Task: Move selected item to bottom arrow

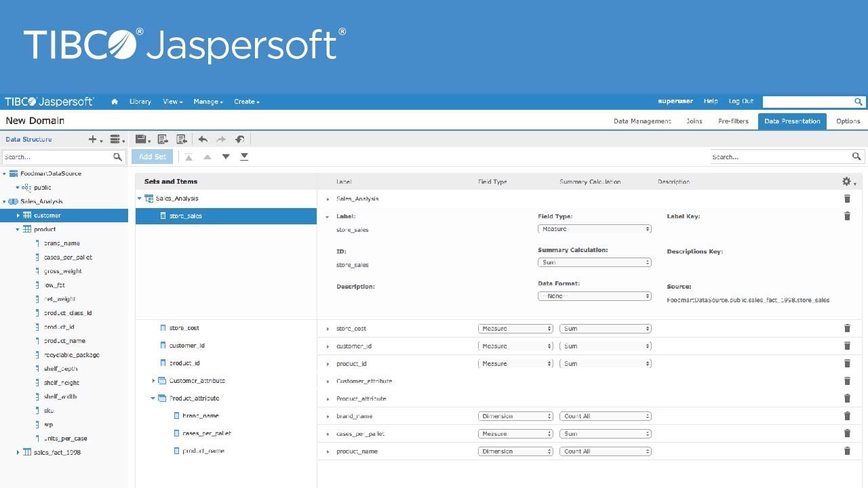Action: [x=244, y=157]
